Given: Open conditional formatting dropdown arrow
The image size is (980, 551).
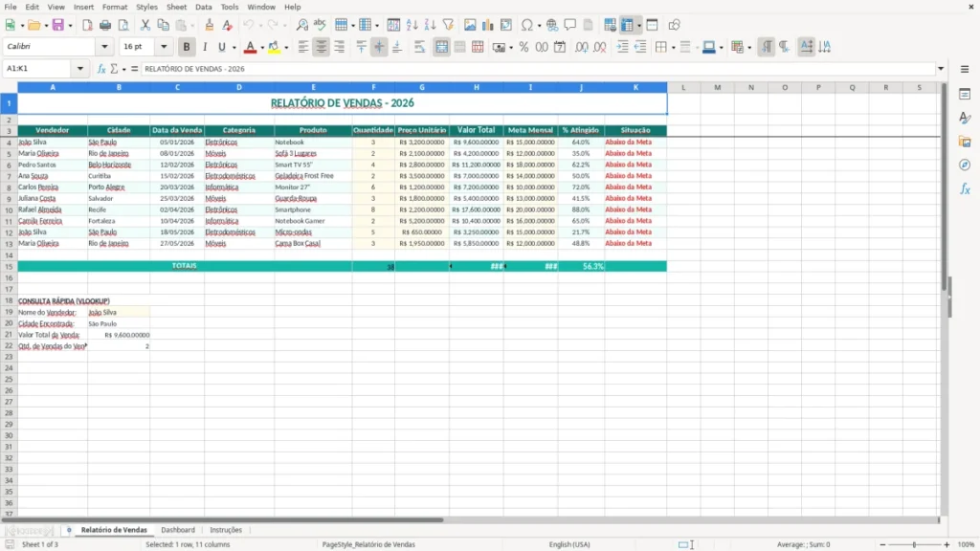Looking at the screenshot, I should click(x=749, y=48).
